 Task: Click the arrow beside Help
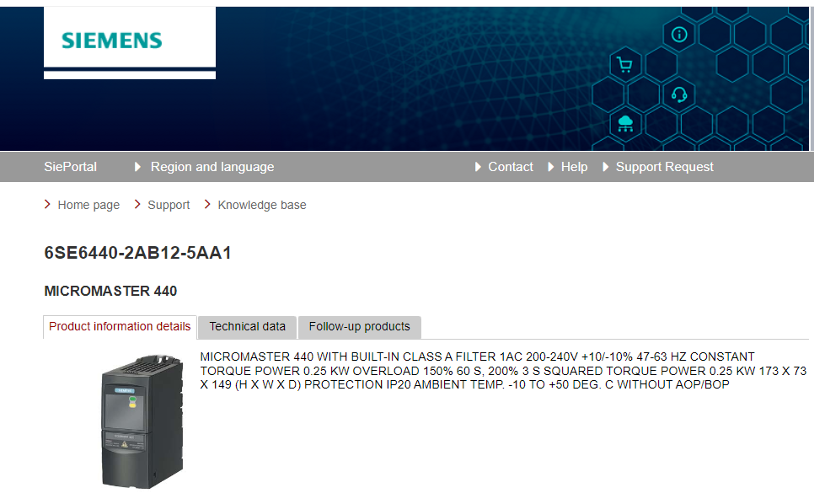pos(551,167)
